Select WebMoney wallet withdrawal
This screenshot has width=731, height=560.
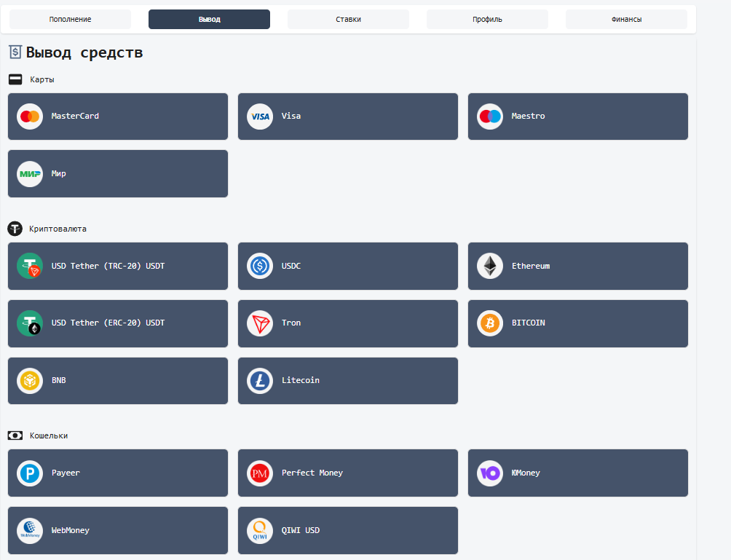click(x=118, y=531)
